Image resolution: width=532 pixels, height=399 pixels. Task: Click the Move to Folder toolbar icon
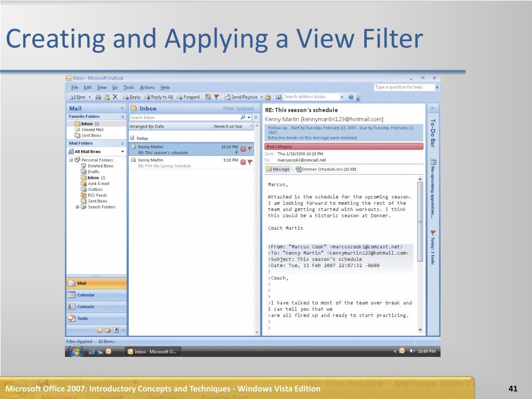107,97
